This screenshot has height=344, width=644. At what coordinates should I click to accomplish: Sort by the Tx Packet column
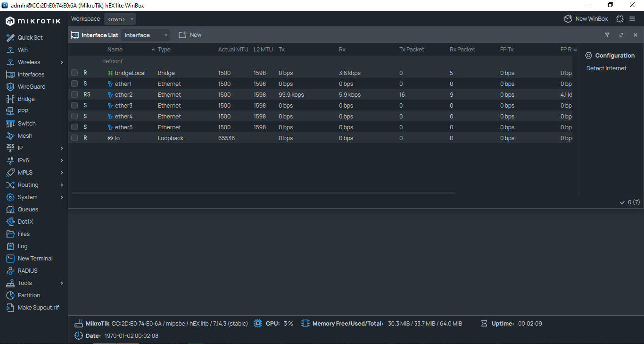(x=412, y=49)
